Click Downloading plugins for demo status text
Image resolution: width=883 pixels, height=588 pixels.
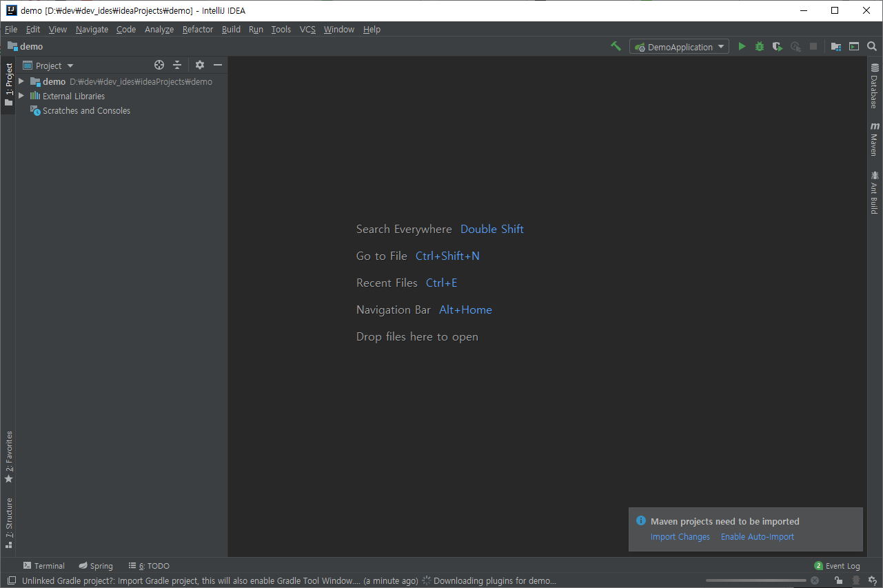(x=494, y=580)
